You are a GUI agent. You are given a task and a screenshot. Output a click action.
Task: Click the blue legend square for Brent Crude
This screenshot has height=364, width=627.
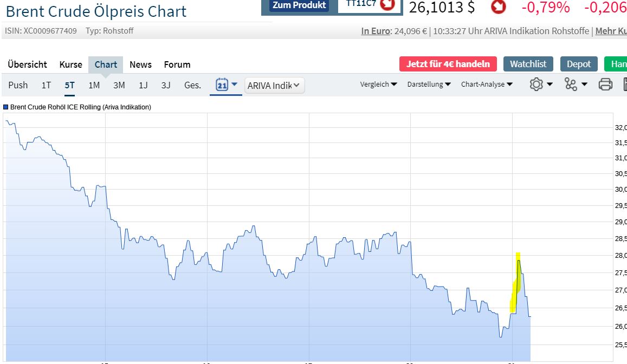[5, 107]
